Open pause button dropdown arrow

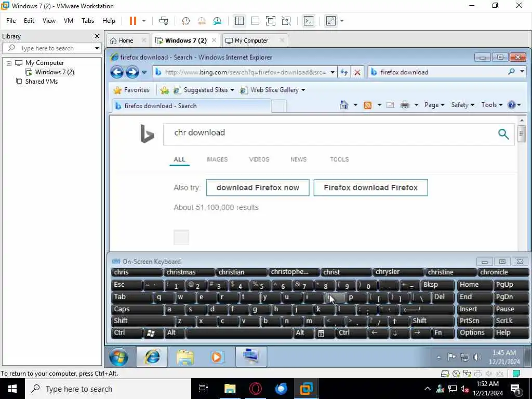pyautogui.click(x=144, y=21)
